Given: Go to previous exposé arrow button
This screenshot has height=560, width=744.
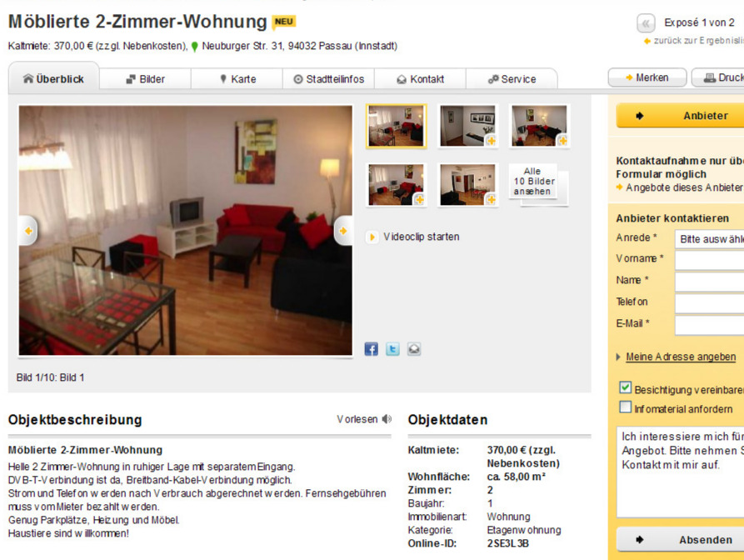Looking at the screenshot, I should tap(646, 22).
